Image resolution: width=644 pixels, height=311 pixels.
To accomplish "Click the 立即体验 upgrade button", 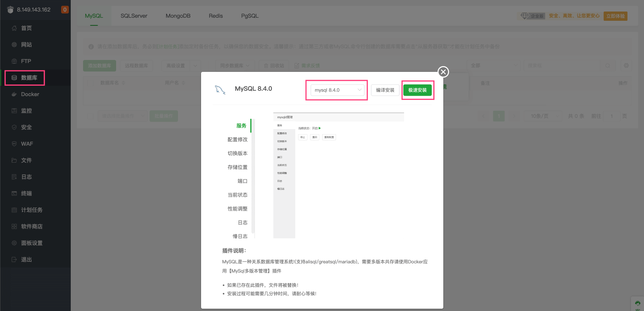I will point(615,16).
